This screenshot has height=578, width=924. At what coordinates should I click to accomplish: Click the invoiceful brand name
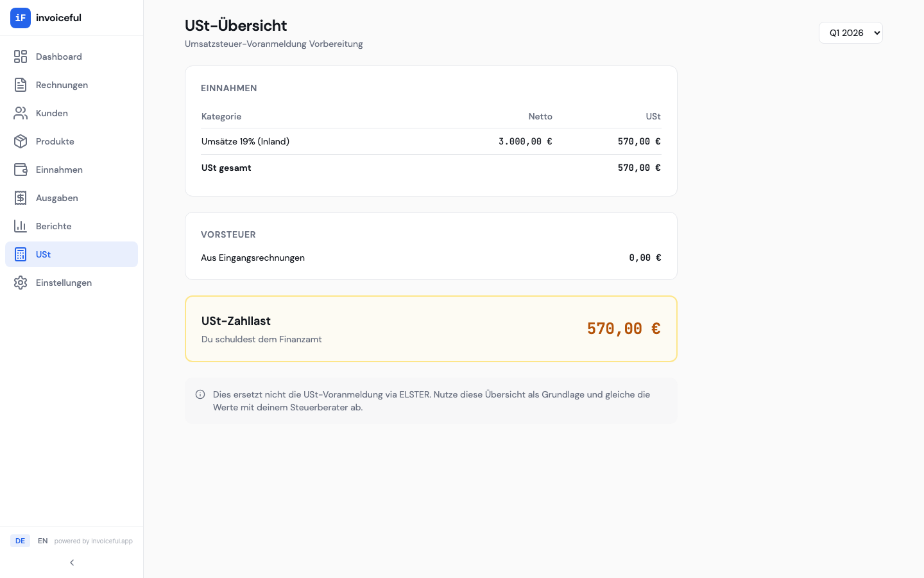tap(58, 18)
